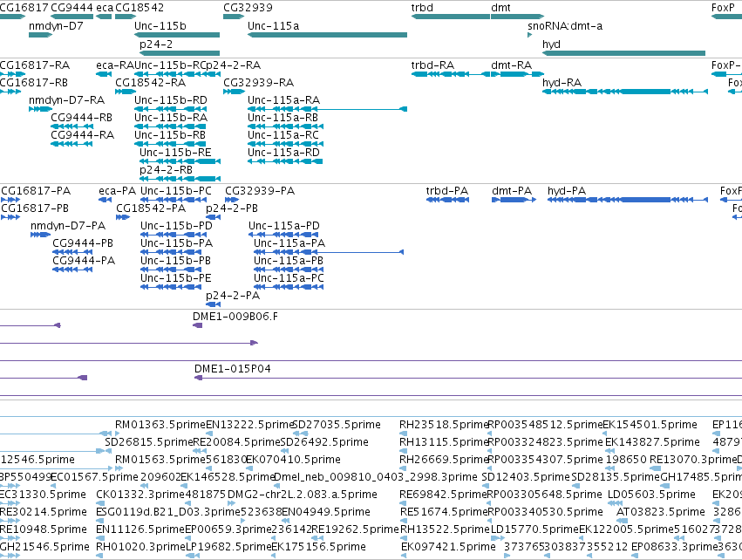Select the Unc-115a-RC transcript
The width and height of the screenshot is (742, 560).
pyautogui.click(x=285, y=144)
